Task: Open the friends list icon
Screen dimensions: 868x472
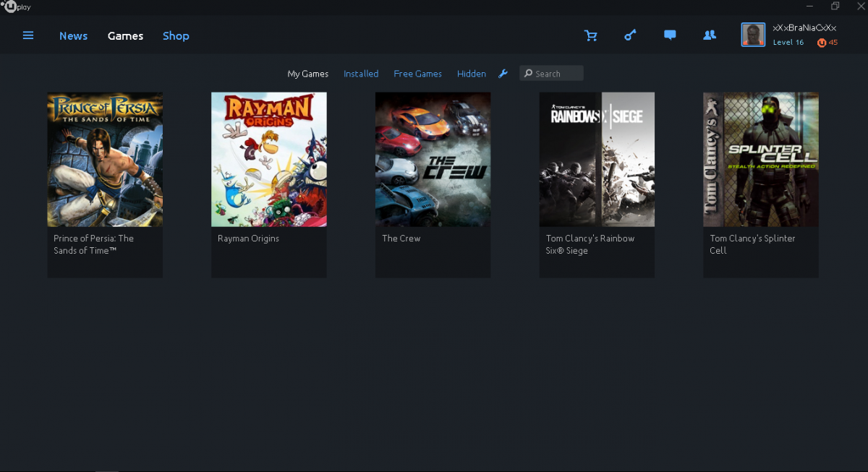Action: (710, 35)
